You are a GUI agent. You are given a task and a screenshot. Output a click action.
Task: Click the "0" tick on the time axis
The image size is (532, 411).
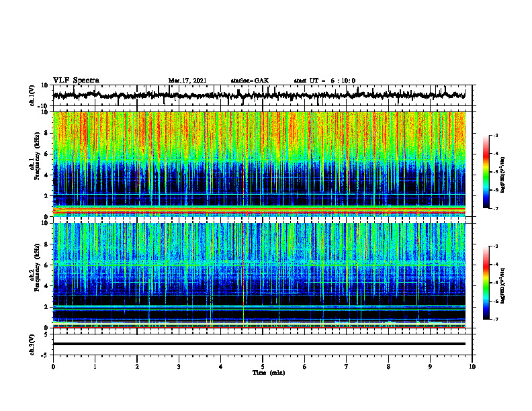click(53, 367)
